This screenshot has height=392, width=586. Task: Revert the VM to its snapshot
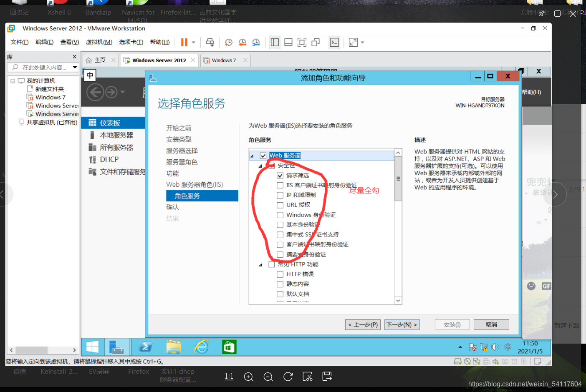pyautogui.click(x=242, y=42)
